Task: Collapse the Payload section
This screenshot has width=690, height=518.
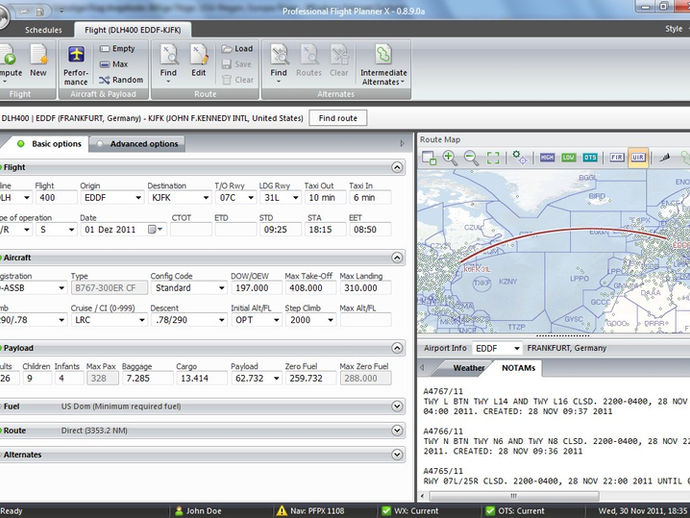Action: click(397, 348)
